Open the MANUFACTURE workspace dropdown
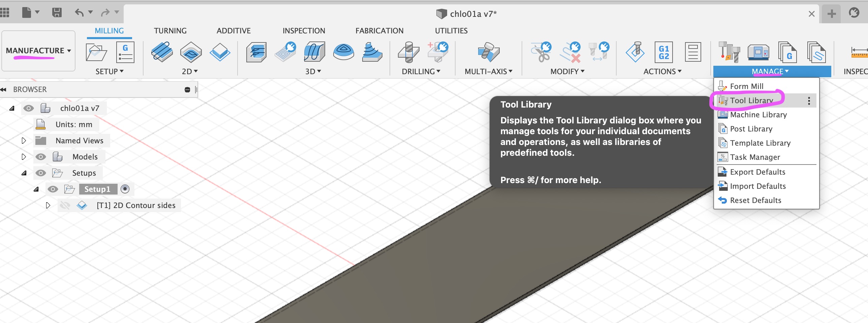The height and width of the screenshot is (323, 868). pyautogui.click(x=38, y=51)
